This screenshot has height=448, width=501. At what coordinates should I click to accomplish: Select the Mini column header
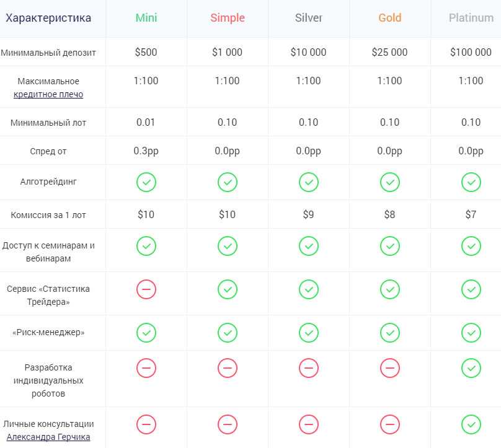[x=146, y=18]
